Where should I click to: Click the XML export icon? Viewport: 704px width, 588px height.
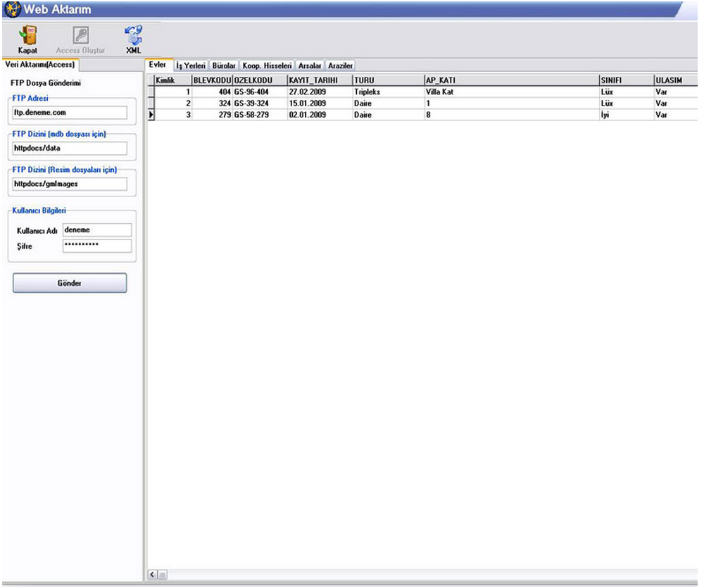(133, 35)
